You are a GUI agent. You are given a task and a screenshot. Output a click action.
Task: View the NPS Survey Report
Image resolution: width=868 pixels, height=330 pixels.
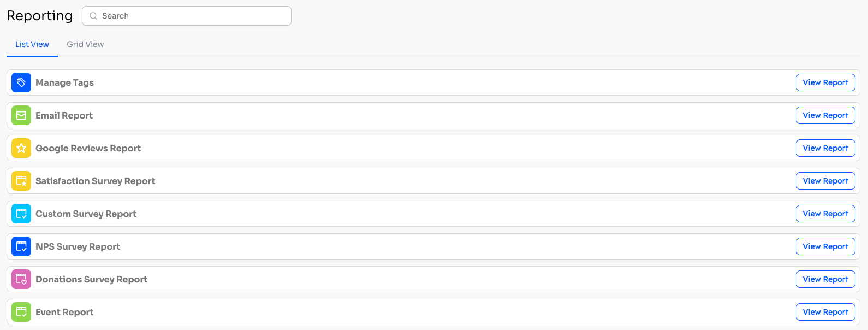[x=825, y=246]
